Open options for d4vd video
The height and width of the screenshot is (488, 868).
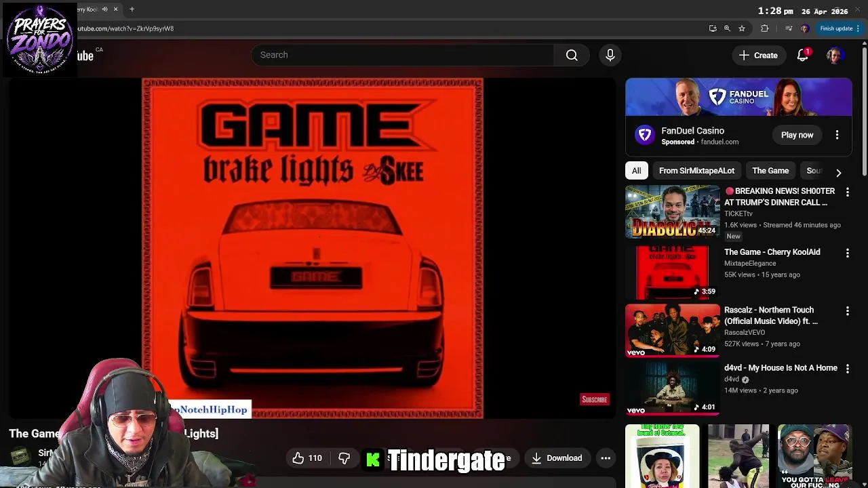click(847, 369)
